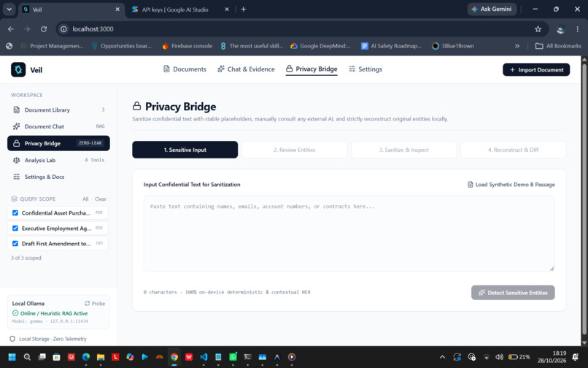Click the lock icon beside Privacy Bridge heading
Viewport: 588px width, 368px height.
click(137, 107)
